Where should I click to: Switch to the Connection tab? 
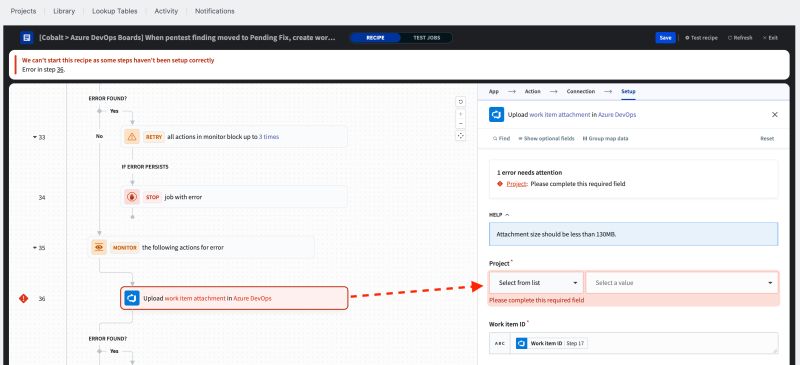point(581,91)
